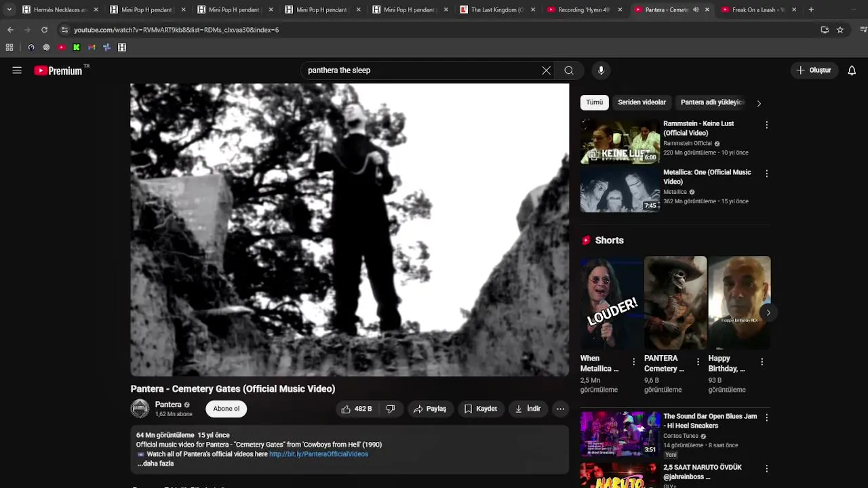868x488 pixels.
Task: Open options for 2,5 SAAT NARUTO video
Action: [767, 468]
